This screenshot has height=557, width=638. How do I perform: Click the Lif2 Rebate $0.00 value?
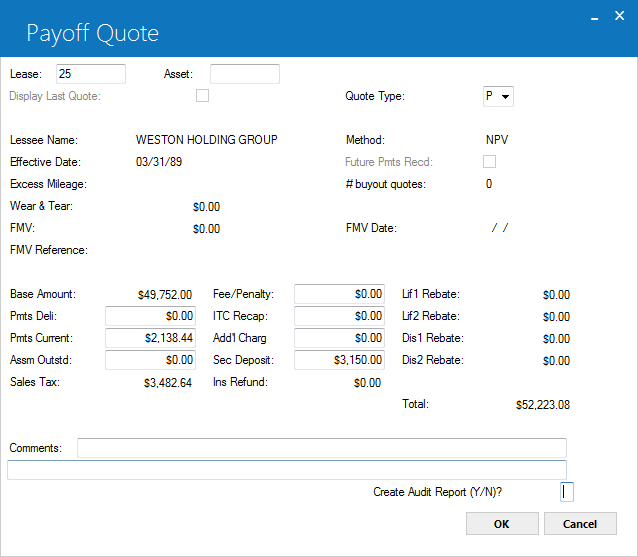click(556, 317)
